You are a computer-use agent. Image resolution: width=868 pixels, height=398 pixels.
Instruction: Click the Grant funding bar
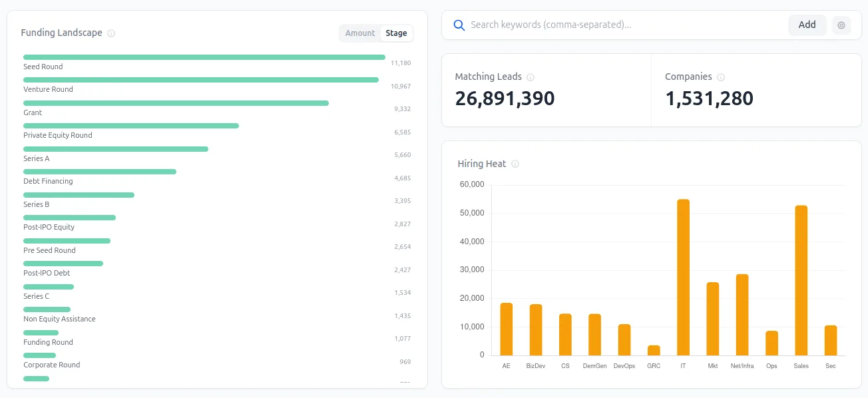[x=176, y=103]
